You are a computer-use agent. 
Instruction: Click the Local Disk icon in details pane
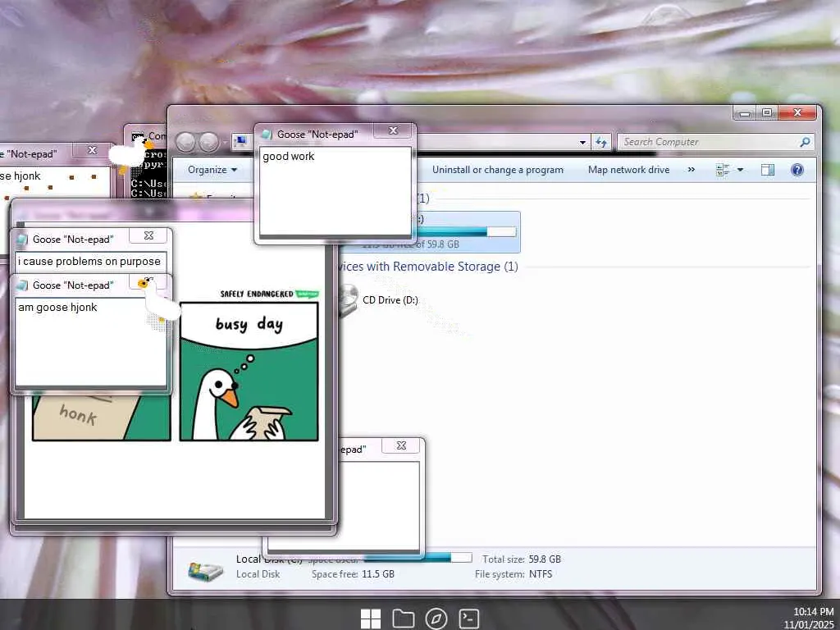coord(206,571)
